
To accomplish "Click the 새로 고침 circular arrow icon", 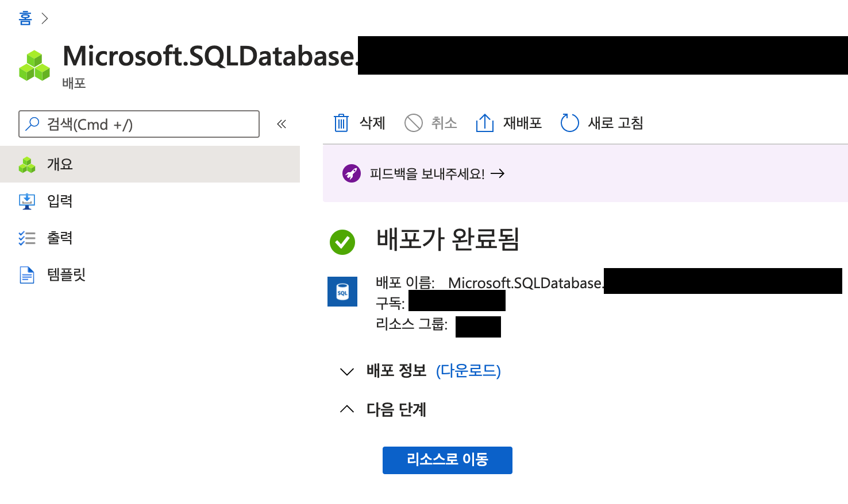I will point(569,123).
